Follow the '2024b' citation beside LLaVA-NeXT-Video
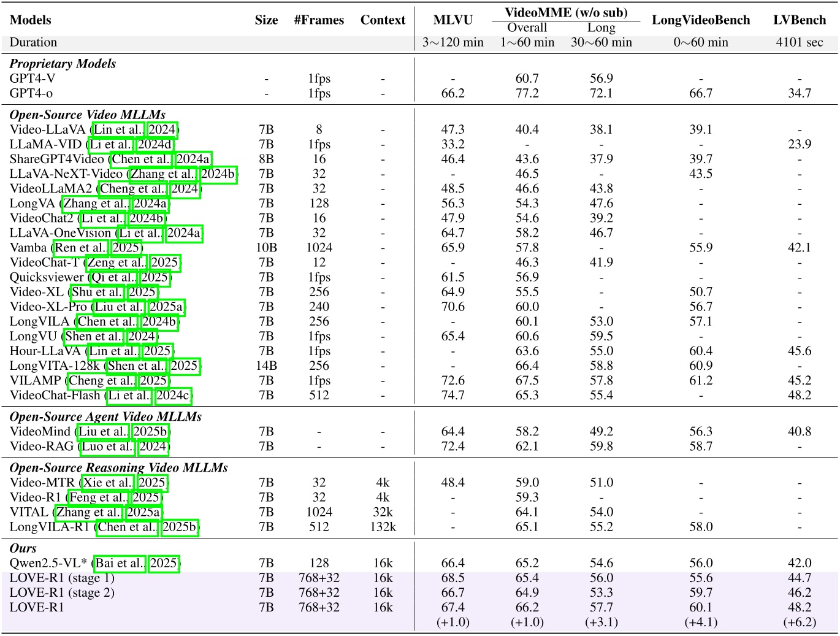The width and height of the screenshot is (840, 636). click(218, 174)
